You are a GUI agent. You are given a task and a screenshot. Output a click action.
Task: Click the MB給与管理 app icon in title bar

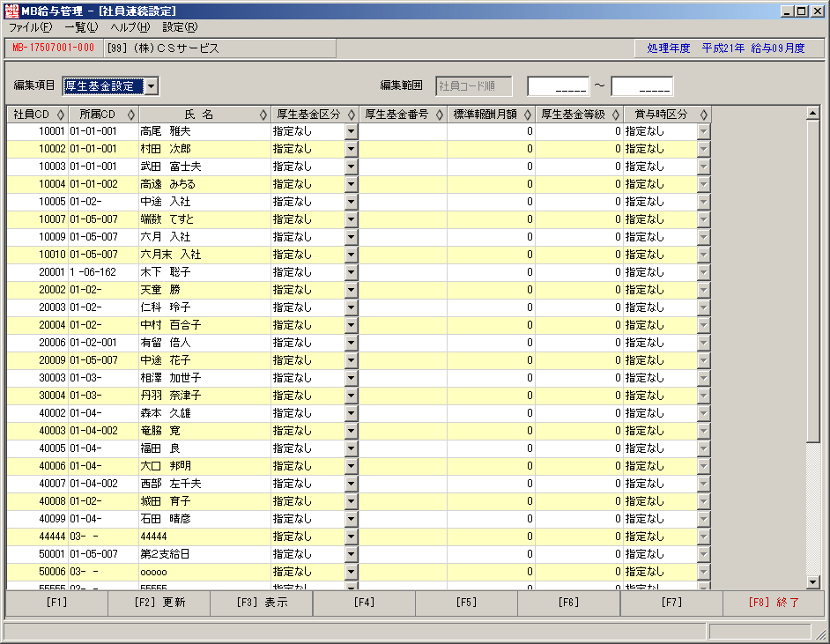11,11
